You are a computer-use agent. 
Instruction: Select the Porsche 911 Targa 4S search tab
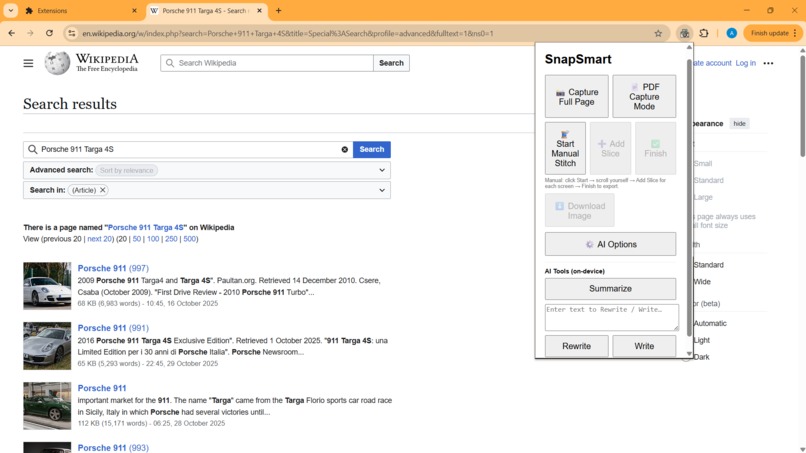(x=206, y=10)
